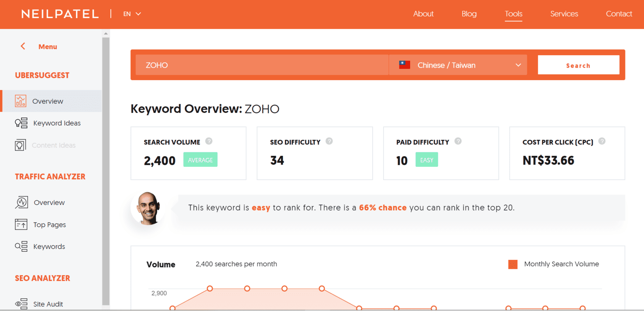Click the Search button
This screenshot has width=644, height=311.
(x=578, y=65)
